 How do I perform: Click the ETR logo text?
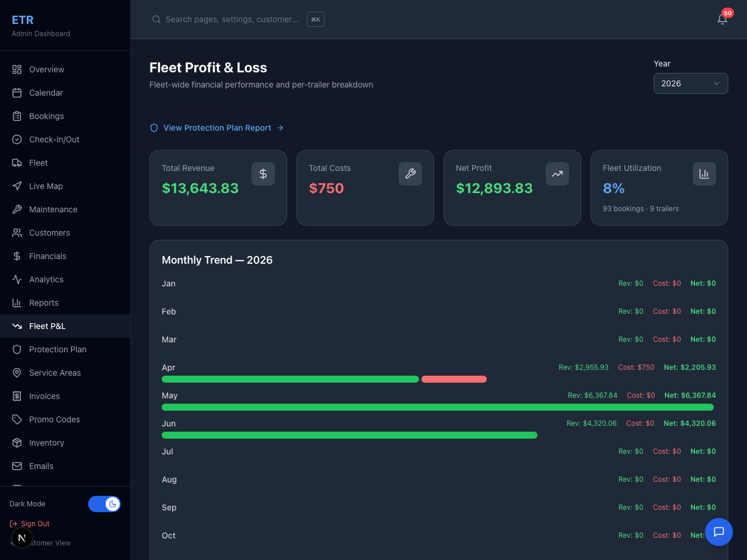tap(23, 20)
